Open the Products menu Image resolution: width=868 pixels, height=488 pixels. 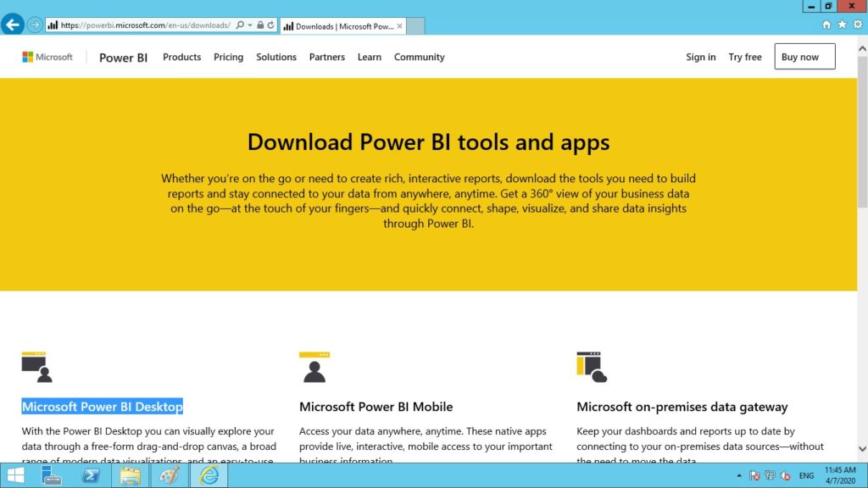[x=181, y=57]
